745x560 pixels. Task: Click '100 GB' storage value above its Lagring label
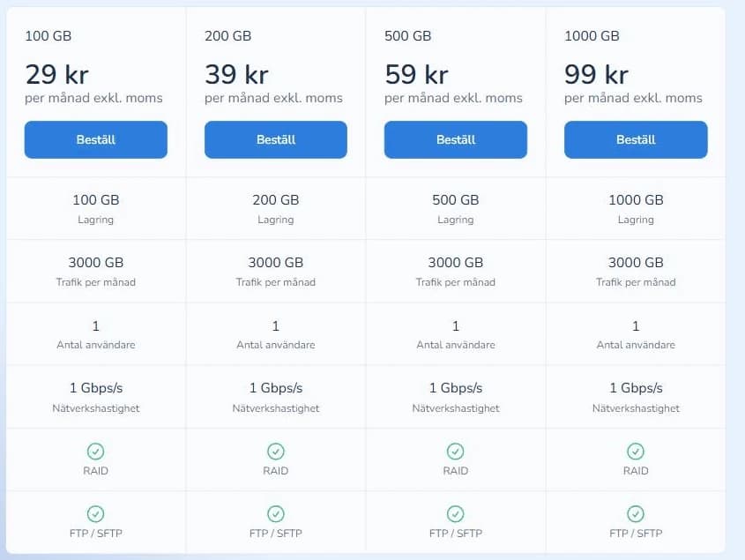96,199
